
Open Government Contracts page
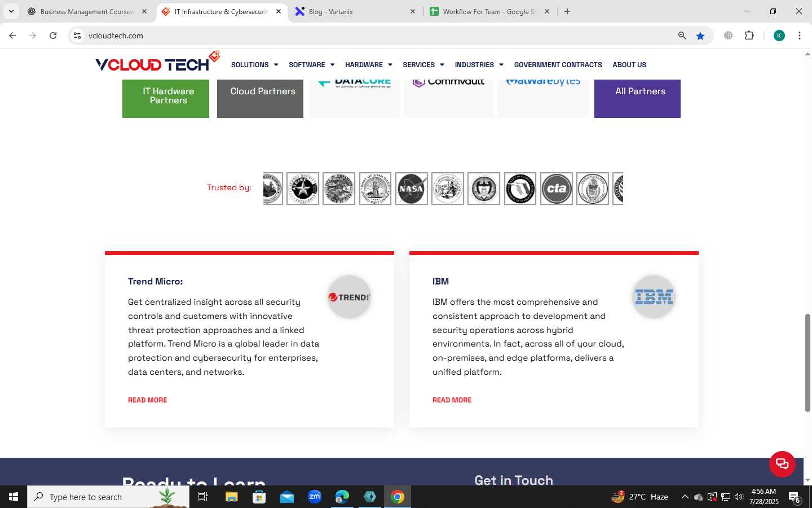click(x=558, y=65)
